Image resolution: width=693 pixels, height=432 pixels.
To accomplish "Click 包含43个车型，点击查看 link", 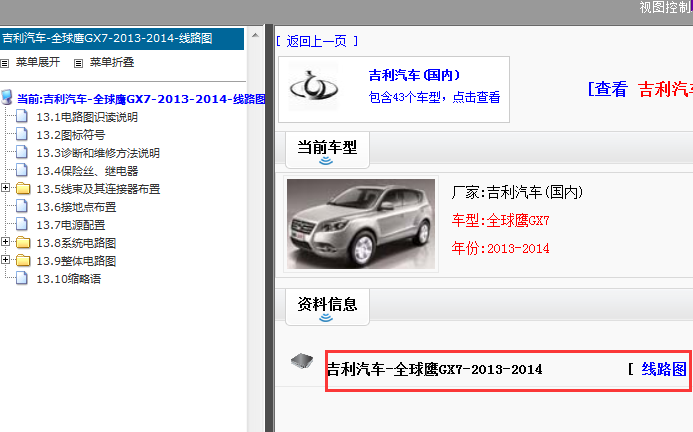I will click(434, 97).
